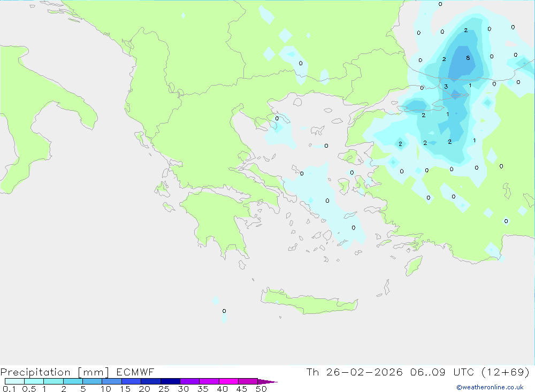This screenshot has width=535, height=392.
Task: Click the '50' legend scale label
Action: [261, 389]
